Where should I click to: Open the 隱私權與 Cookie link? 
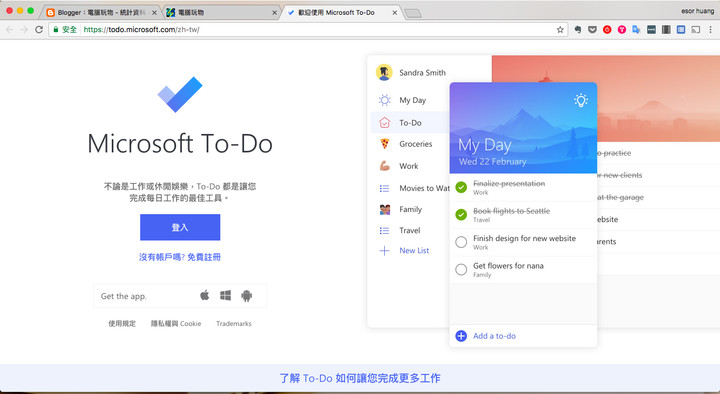point(176,324)
